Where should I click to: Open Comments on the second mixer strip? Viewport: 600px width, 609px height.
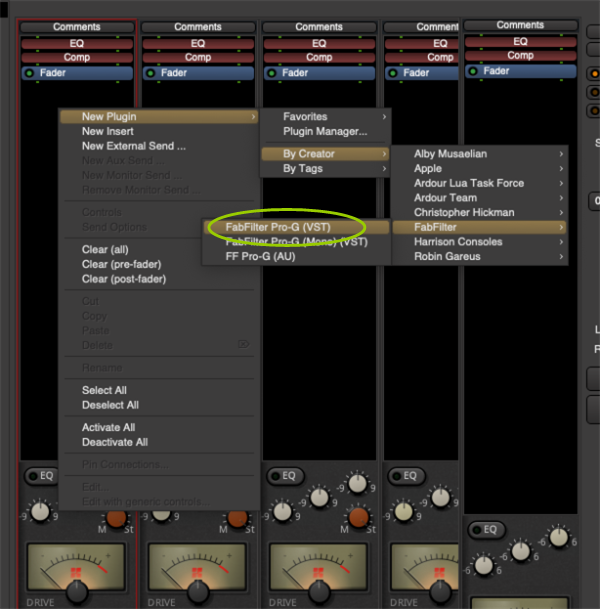[x=198, y=27]
